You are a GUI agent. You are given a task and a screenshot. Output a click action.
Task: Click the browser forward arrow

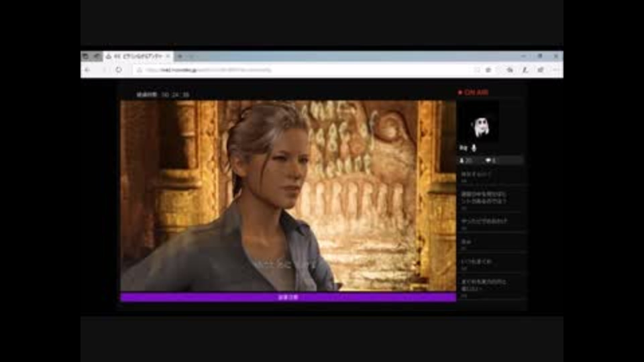pyautogui.click(x=103, y=70)
